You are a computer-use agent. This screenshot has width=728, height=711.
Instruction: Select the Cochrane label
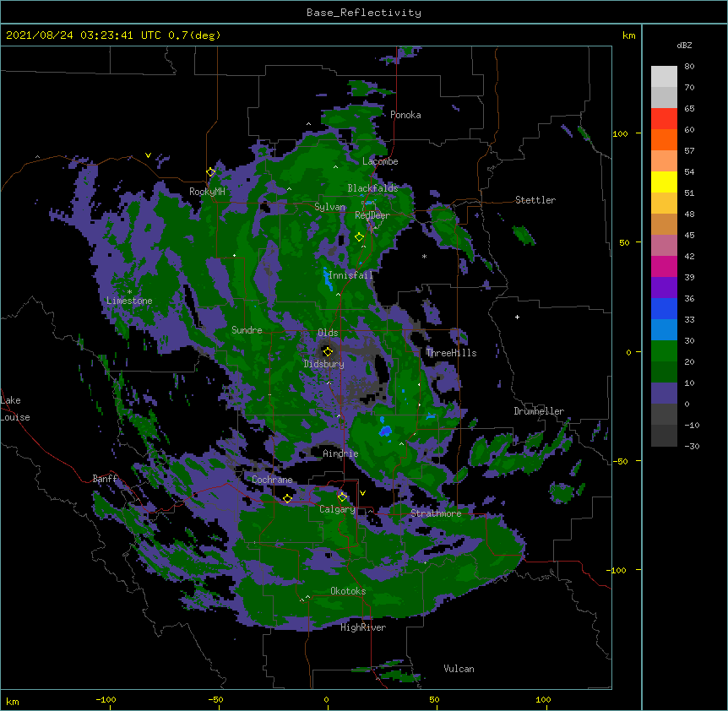(272, 480)
